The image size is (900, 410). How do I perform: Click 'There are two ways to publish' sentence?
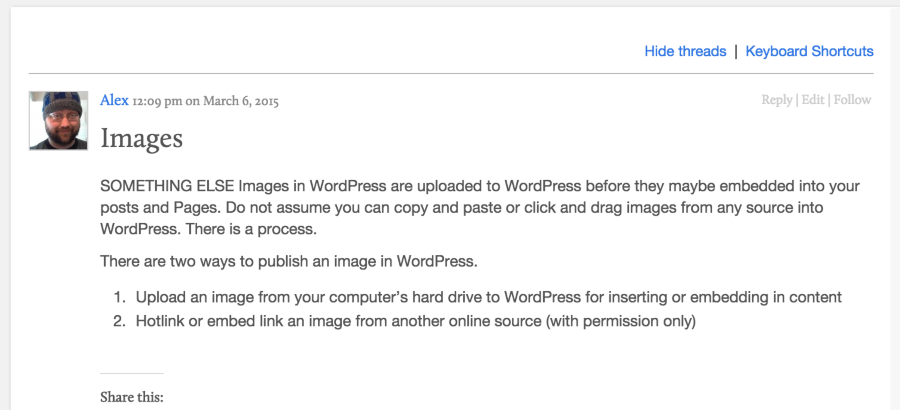coord(289,262)
